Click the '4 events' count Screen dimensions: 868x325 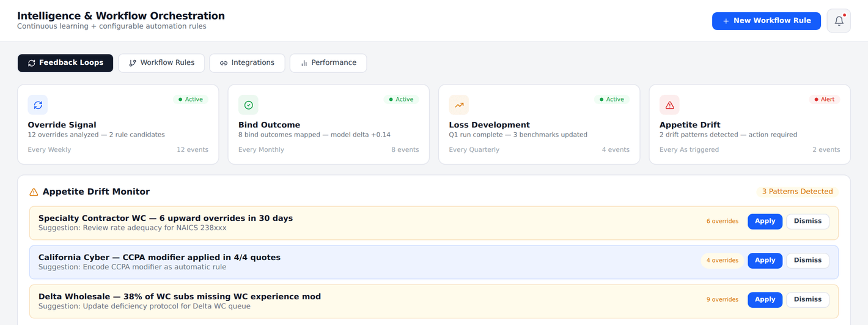tap(616, 150)
